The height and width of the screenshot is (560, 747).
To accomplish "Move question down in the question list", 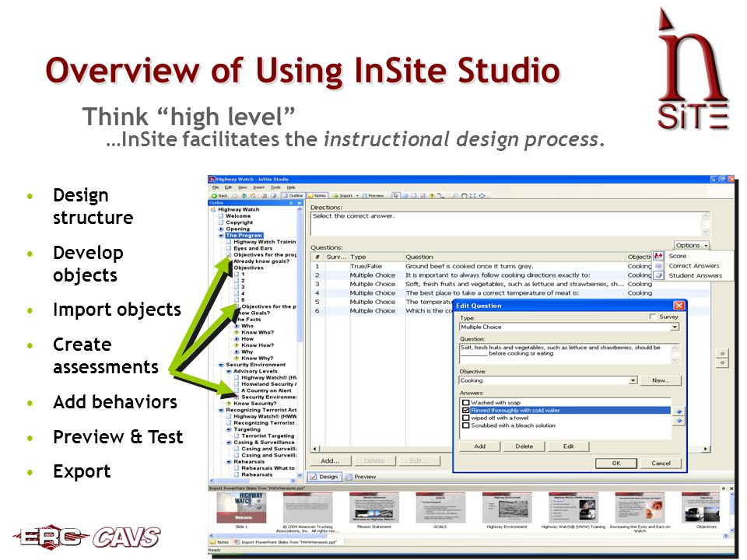I will [x=722, y=363].
